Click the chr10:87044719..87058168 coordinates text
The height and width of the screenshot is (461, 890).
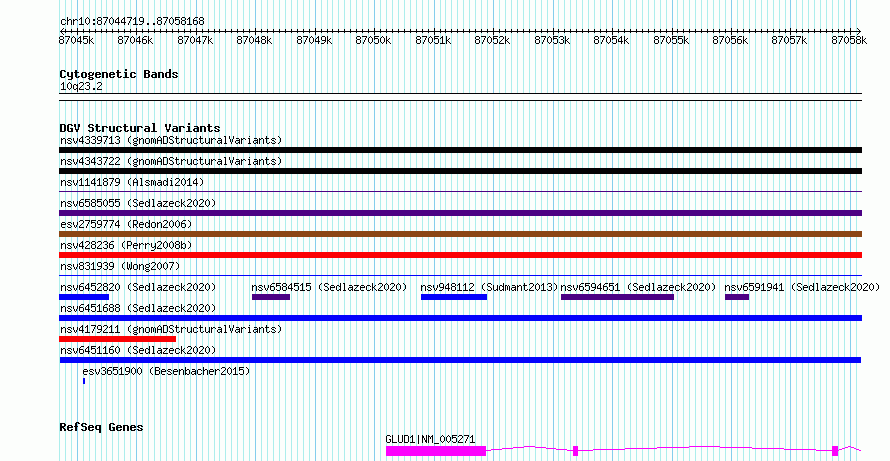pos(132,22)
